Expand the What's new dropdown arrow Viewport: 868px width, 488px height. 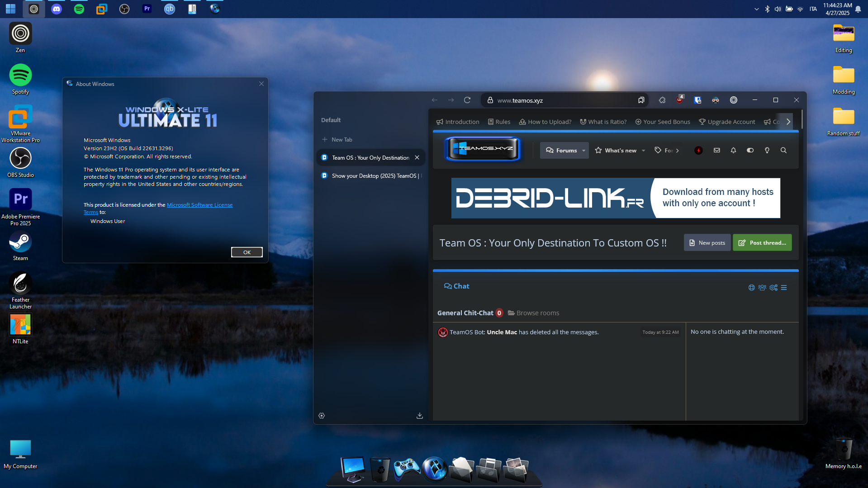tap(643, 151)
